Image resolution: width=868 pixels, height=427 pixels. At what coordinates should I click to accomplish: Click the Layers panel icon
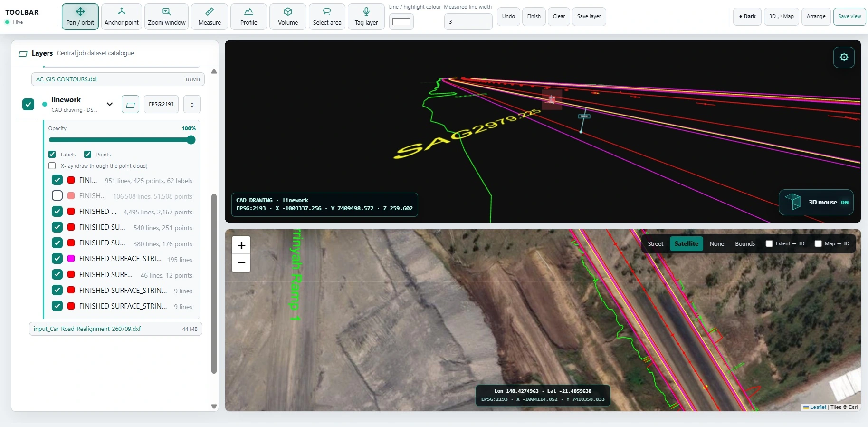23,54
